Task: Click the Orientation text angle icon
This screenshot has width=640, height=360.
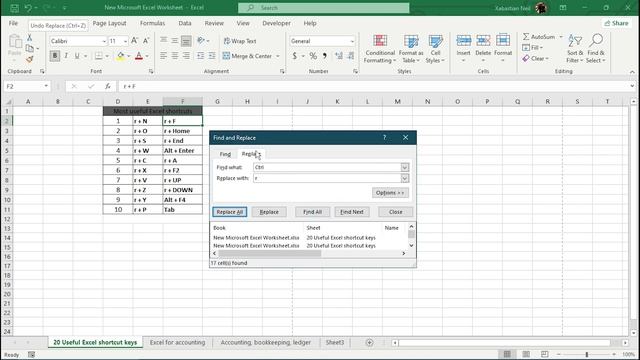Action: pyautogui.click(x=201, y=40)
